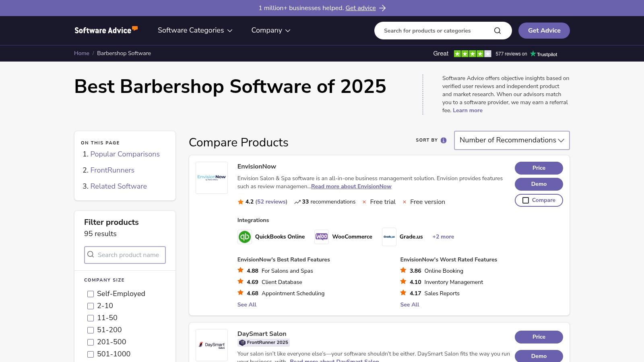Check the 11-50 company size box
Screen dimensions: 644x362
[x=91, y=318]
